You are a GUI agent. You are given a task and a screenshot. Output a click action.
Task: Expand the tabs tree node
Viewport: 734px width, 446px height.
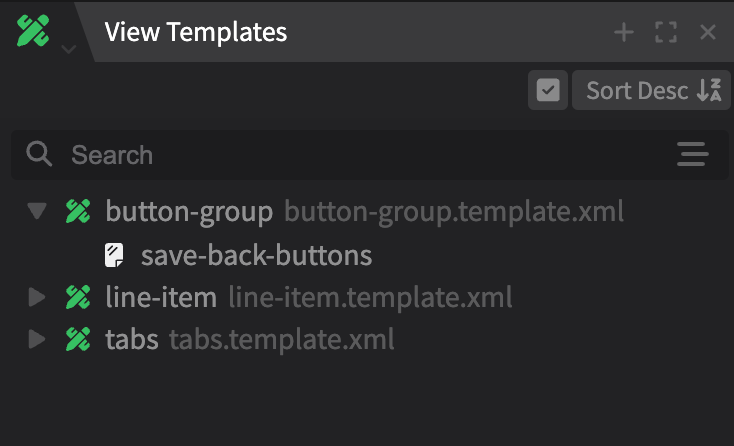[38, 339]
